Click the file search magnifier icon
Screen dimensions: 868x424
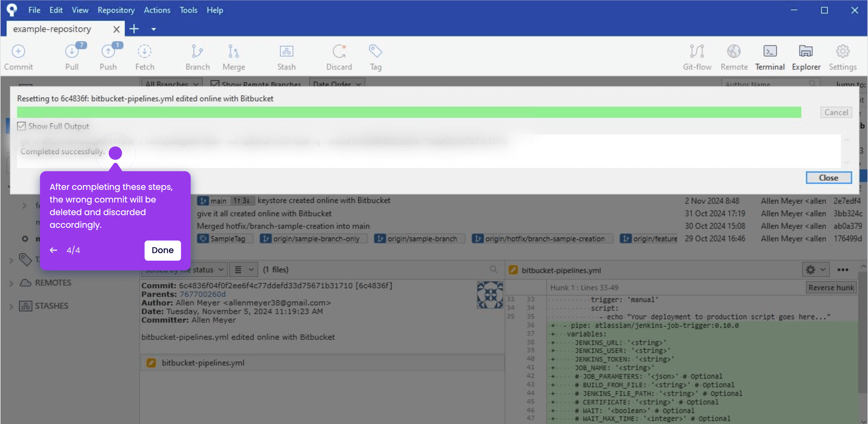(493, 269)
